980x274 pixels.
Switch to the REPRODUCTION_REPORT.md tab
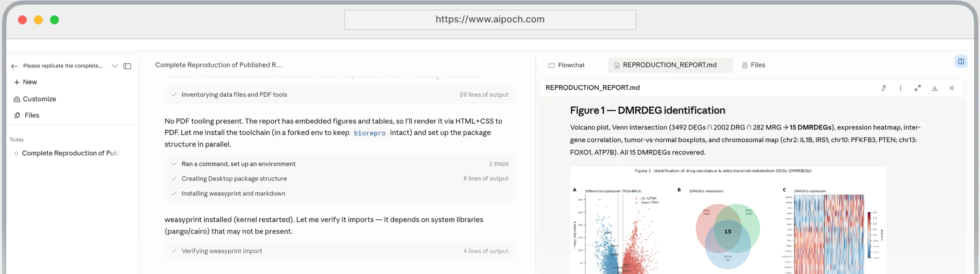[x=670, y=65]
